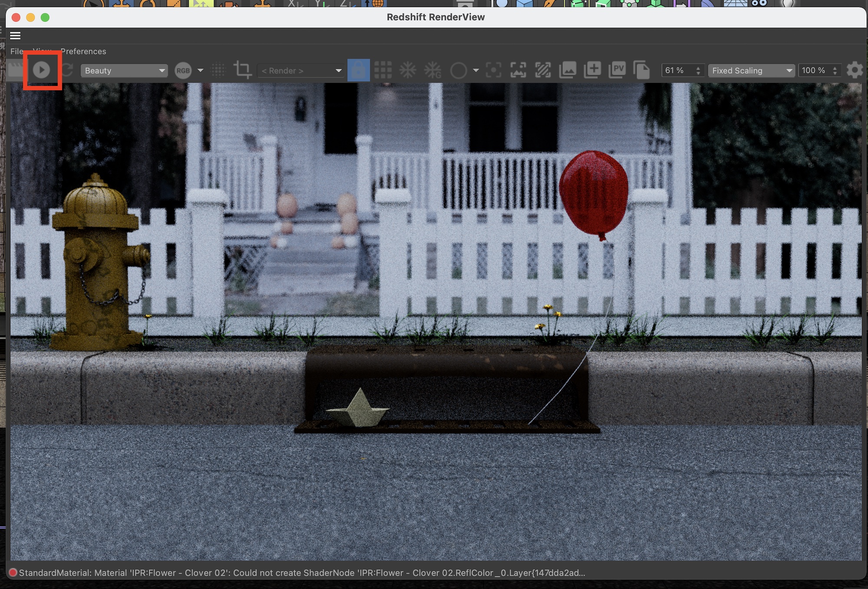868x589 pixels.
Task: Click the 61 % zoom field
Action: click(x=677, y=70)
